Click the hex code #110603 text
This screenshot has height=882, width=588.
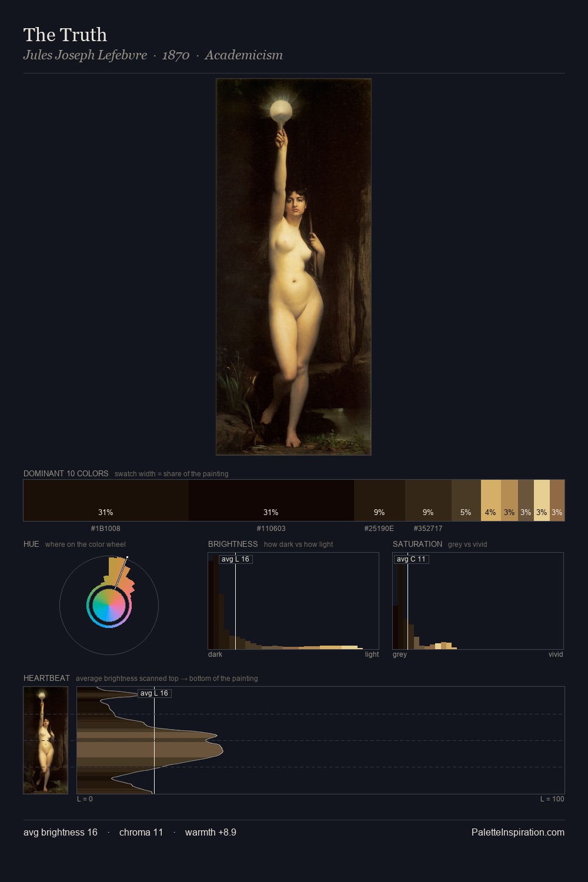(x=271, y=529)
